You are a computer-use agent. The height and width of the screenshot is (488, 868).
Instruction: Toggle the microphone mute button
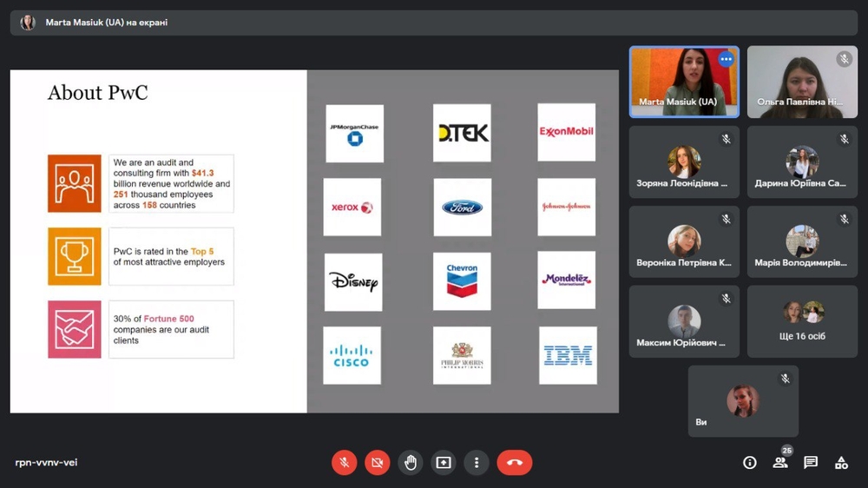[345, 463]
